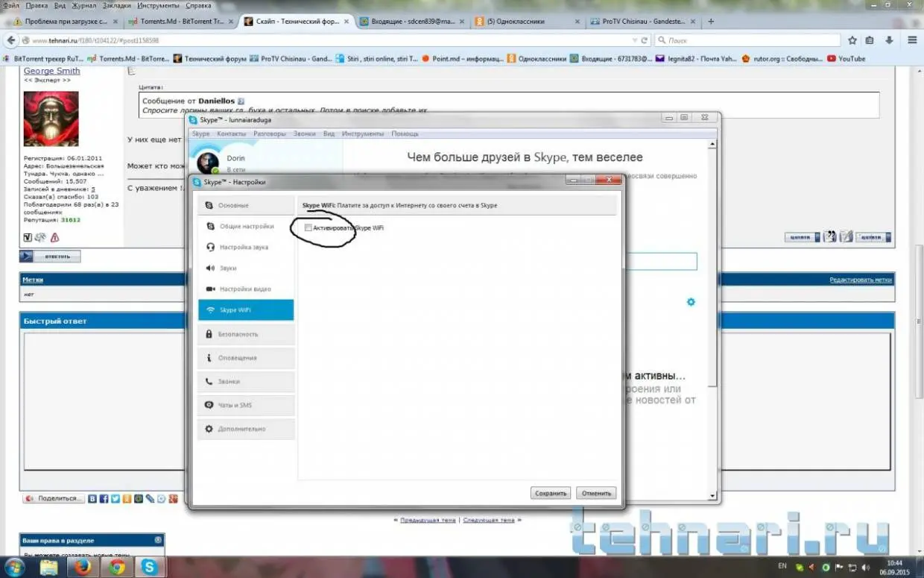Open Firefox 'Журнал' menu

tap(84, 5)
